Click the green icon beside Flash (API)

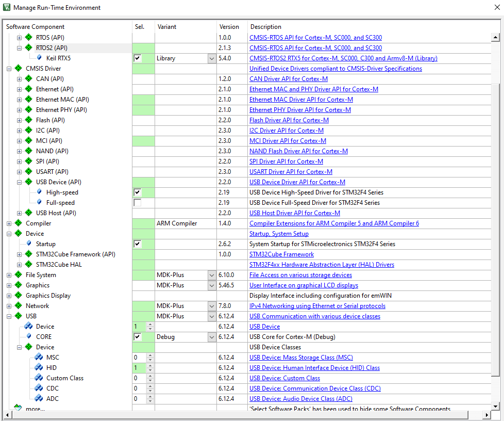pos(29,120)
